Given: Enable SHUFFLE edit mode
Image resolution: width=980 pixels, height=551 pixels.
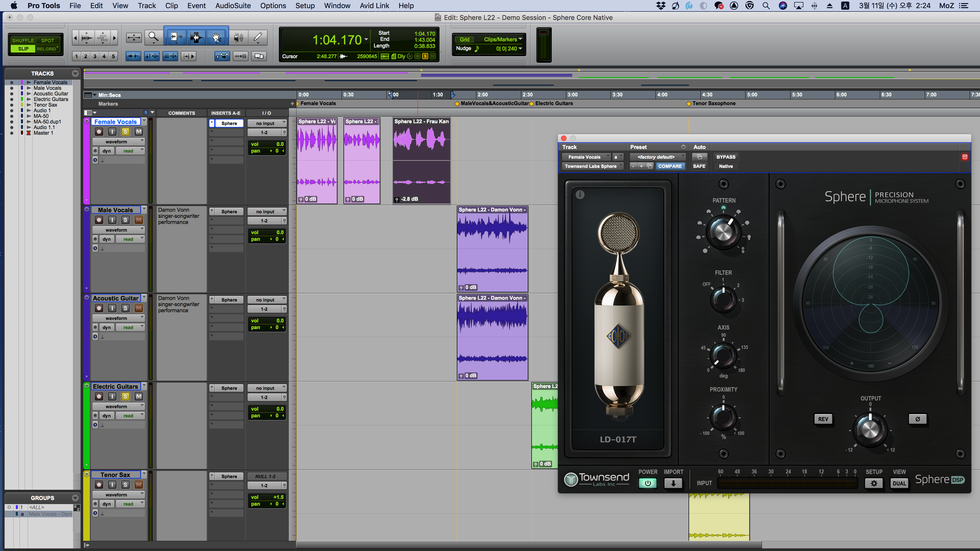Looking at the screenshot, I should pos(23,40).
